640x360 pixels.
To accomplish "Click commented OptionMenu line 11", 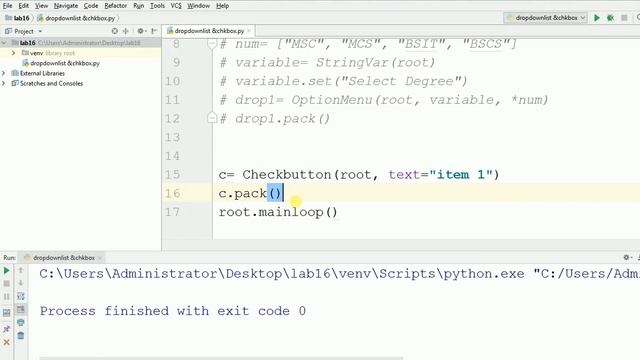I will pyautogui.click(x=384, y=100).
